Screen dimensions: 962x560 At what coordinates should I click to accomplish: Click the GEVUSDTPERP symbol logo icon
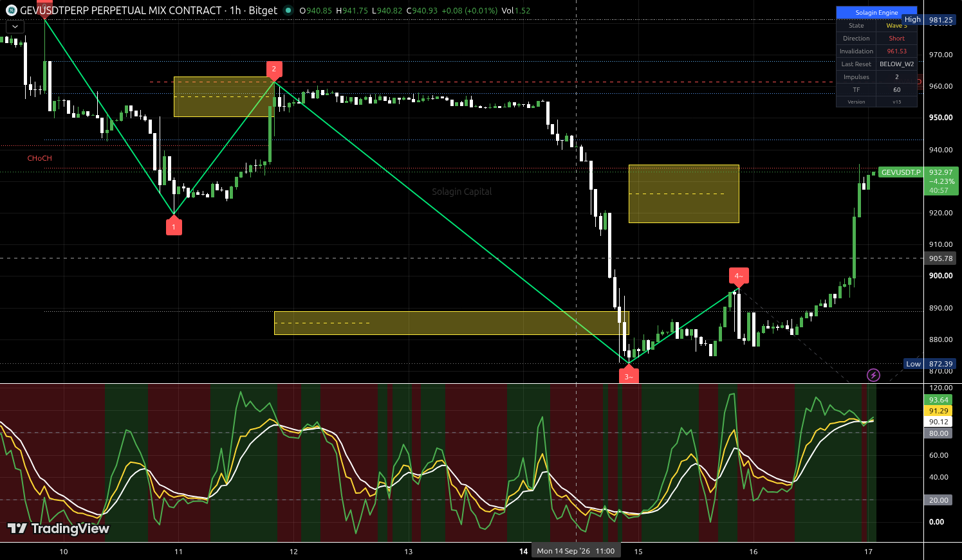point(11,10)
